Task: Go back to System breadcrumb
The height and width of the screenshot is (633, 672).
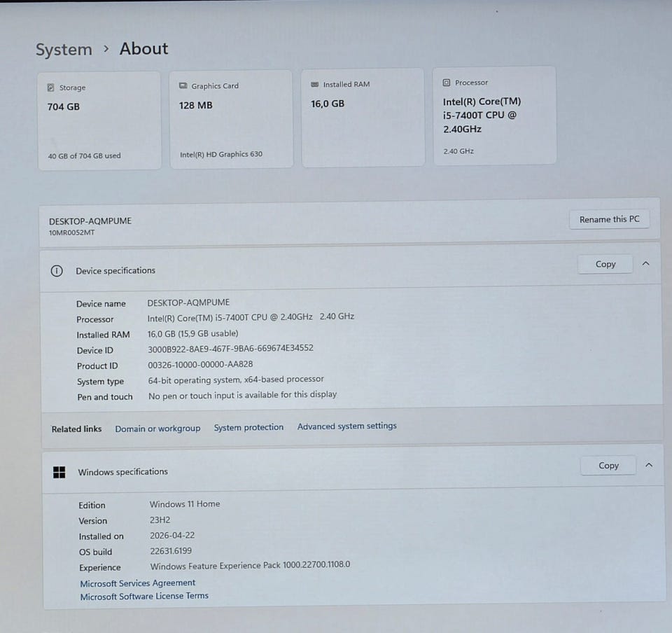Action: click(x=64, y=49)
